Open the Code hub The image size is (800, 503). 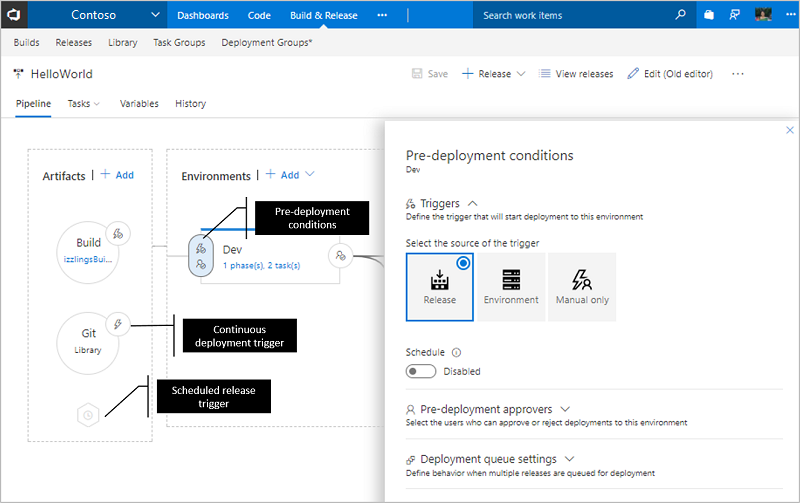tap(259, 15)
